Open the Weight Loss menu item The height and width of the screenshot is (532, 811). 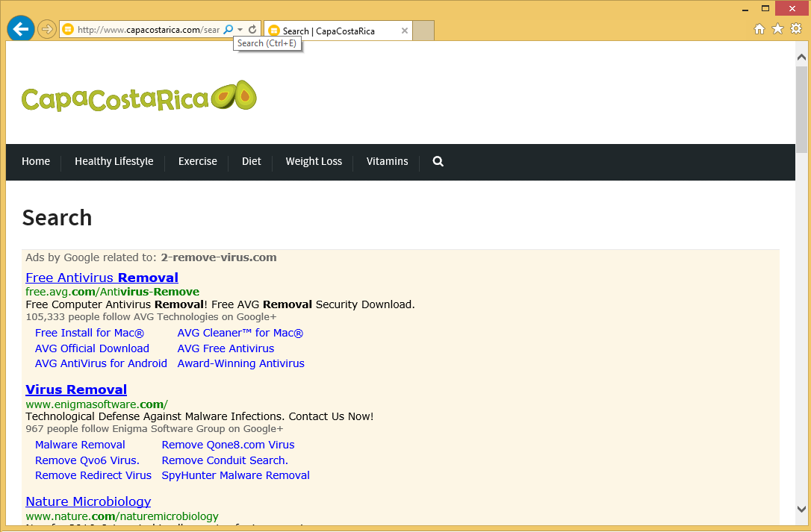tap(313, 162)
